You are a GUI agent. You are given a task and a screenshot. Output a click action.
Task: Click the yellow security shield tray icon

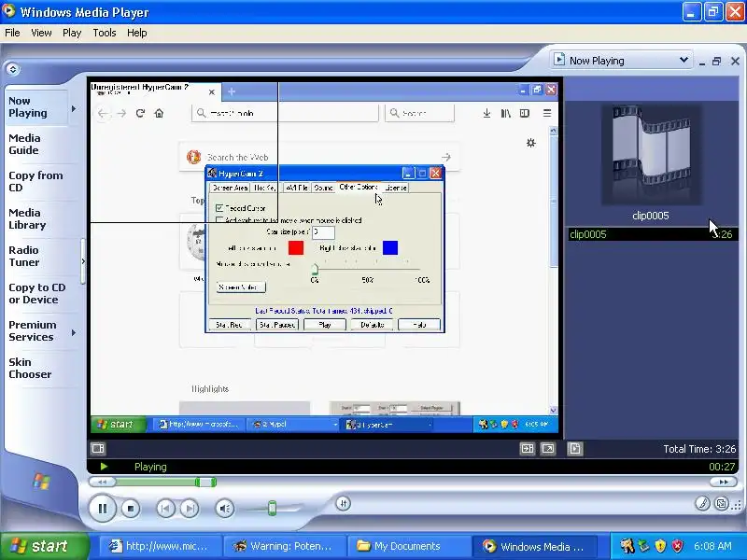pos(661,546)
